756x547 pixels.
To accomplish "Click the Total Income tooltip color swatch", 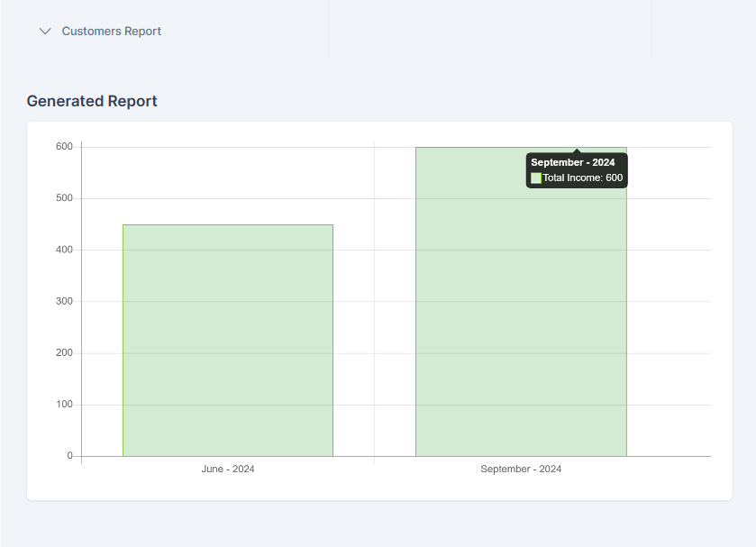I will (536, 178).
